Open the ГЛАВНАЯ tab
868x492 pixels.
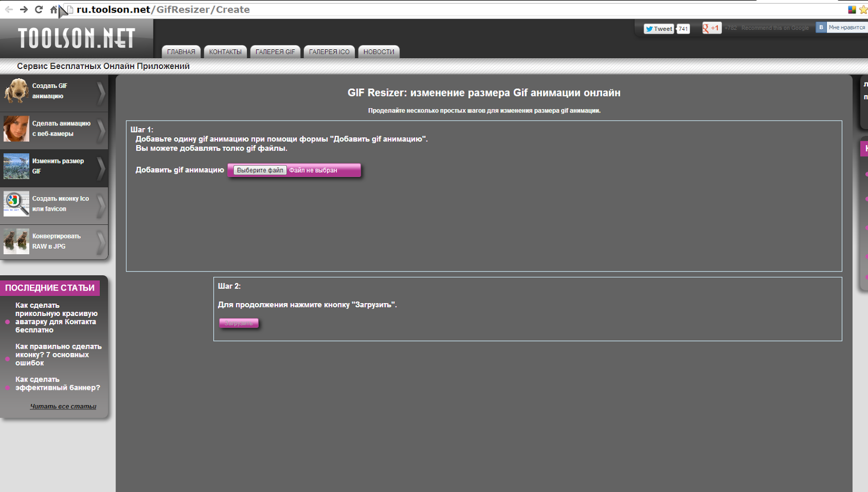click(x=181, y=52)
